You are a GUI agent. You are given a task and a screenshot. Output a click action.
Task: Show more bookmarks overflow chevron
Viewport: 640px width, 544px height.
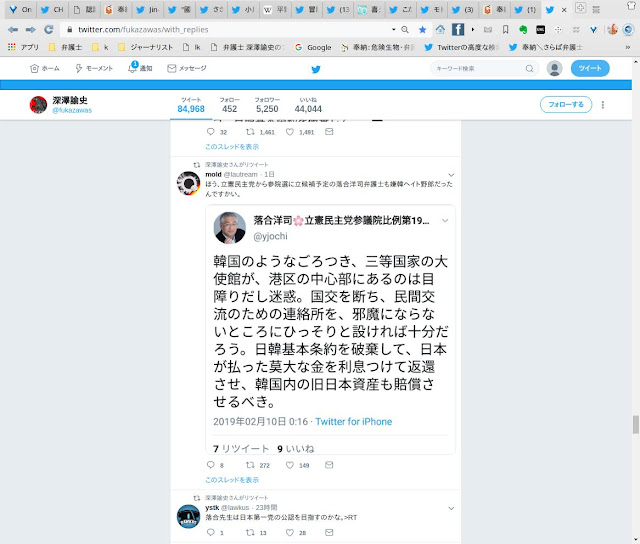(627, 47)
